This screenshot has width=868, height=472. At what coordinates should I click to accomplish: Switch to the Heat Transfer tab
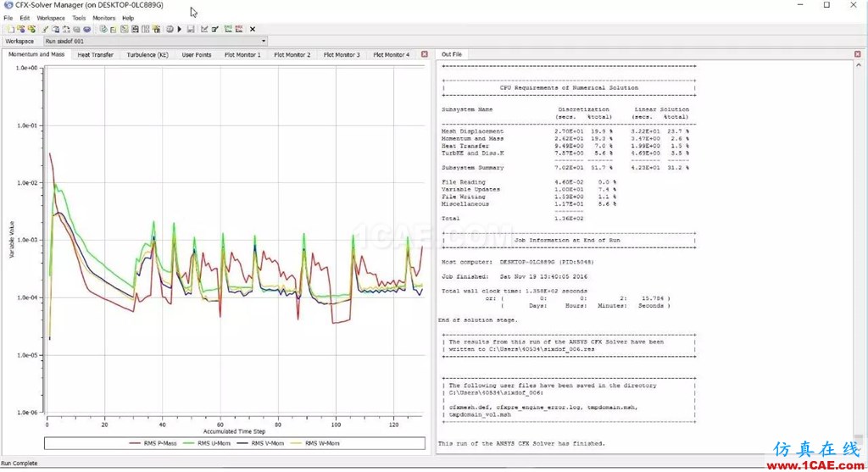[x=95, y=55]
